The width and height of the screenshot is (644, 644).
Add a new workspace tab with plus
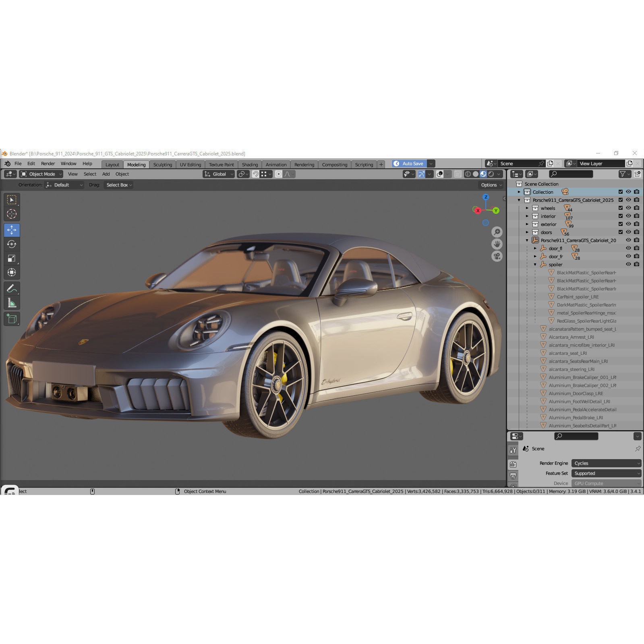[381, 165]
